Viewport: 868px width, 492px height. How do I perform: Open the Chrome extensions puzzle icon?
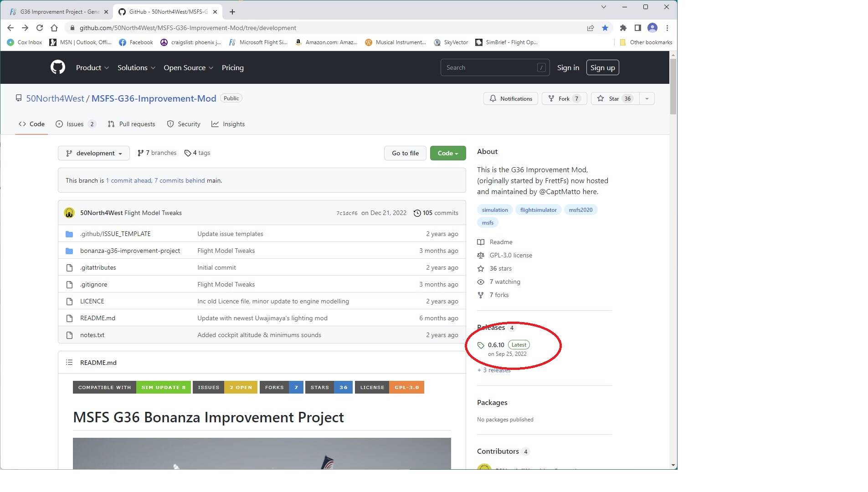(x=623, y=28)
